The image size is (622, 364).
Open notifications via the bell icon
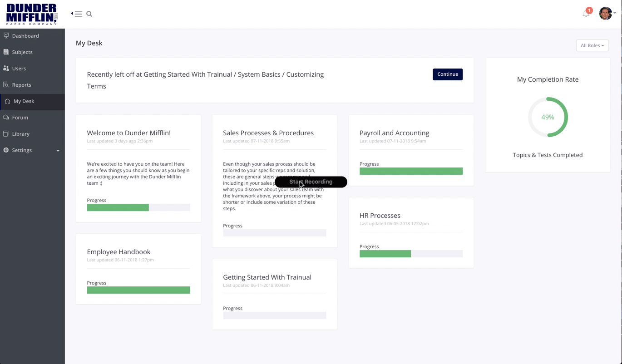[586, 14]
